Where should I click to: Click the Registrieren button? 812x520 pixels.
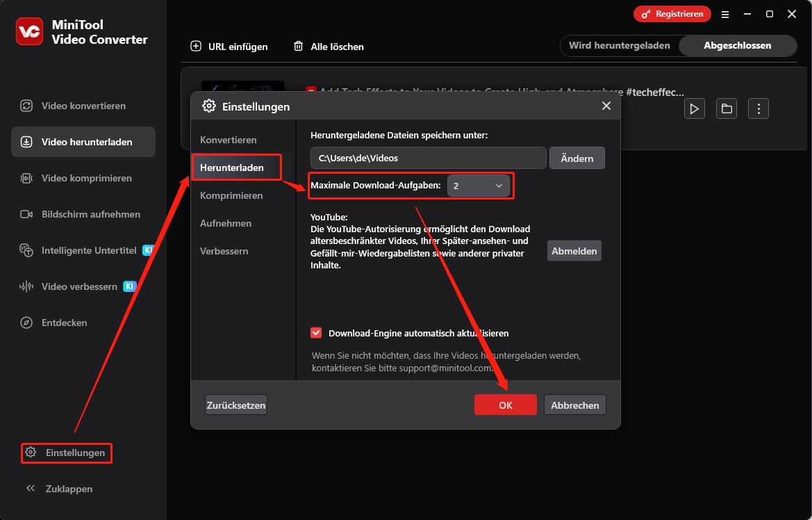tap(672, 14)
